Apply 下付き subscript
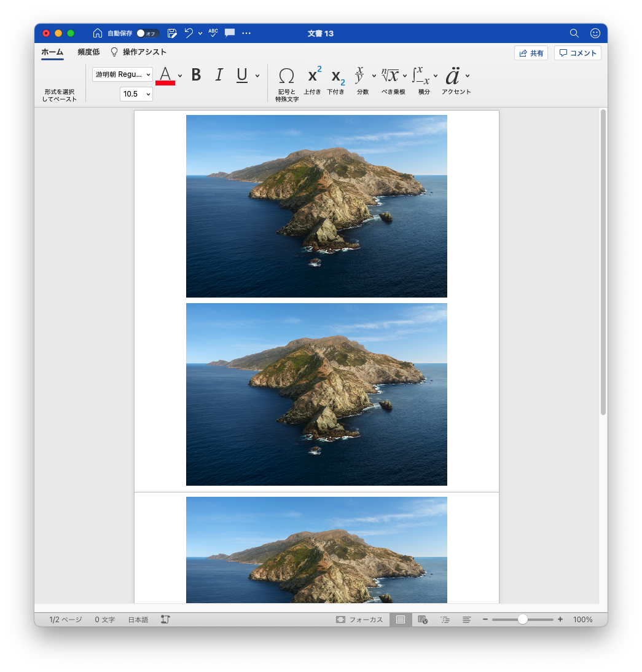Viewport: 642px width, 672px height. [336, 81]
